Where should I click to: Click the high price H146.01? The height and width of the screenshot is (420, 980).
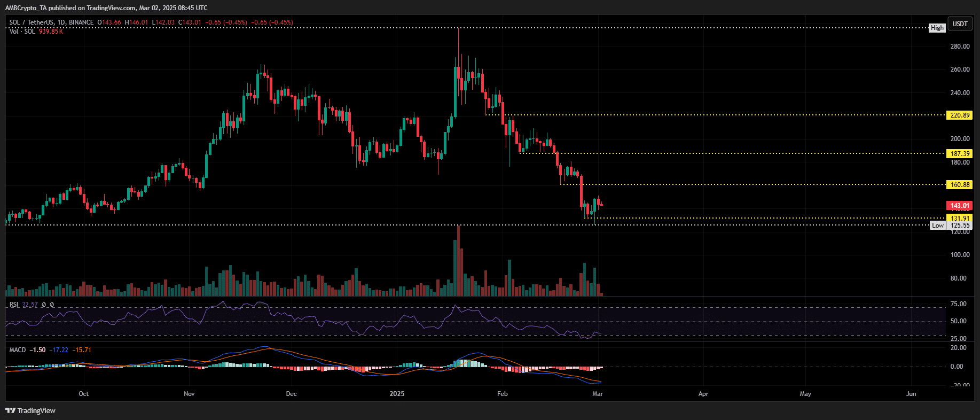tap(136, 22)
